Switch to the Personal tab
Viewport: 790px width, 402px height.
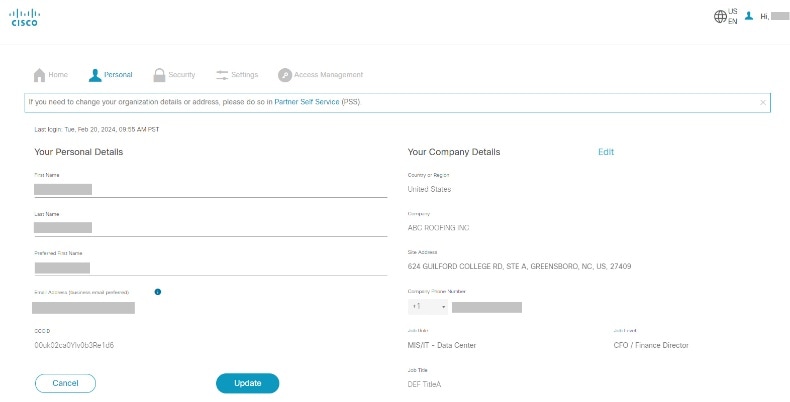click(x=110, y=75)
